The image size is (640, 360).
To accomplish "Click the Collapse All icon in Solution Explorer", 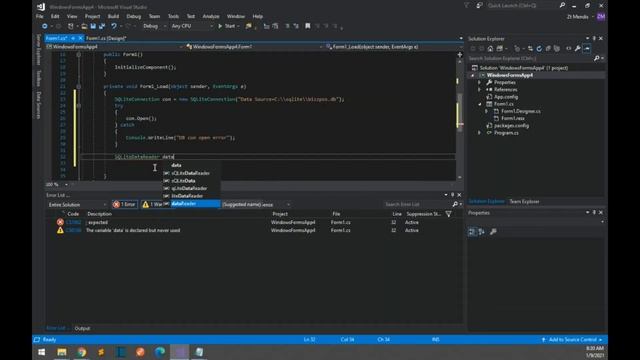I will (x=548, y=49).
